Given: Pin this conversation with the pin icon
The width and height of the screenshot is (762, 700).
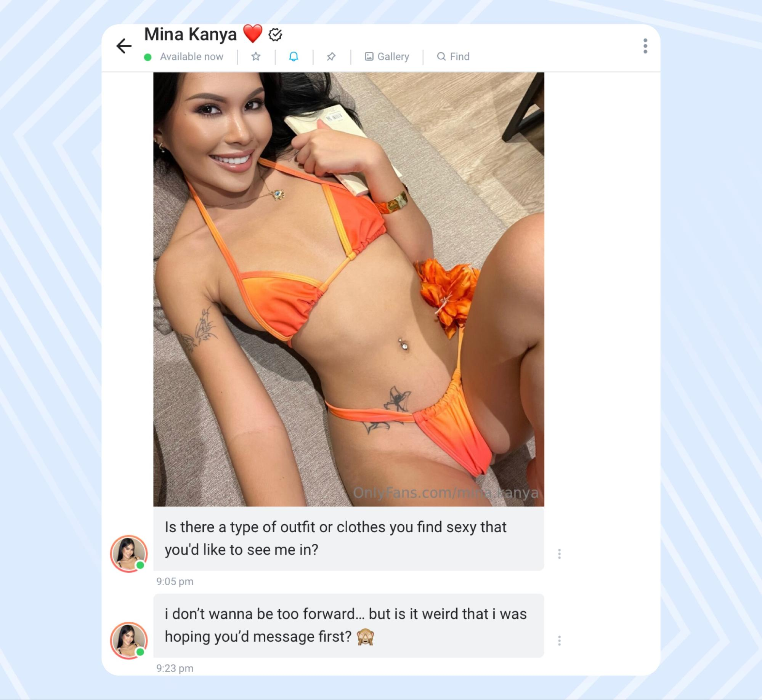Looking at the screenshot, I should (x=331, y=57).
